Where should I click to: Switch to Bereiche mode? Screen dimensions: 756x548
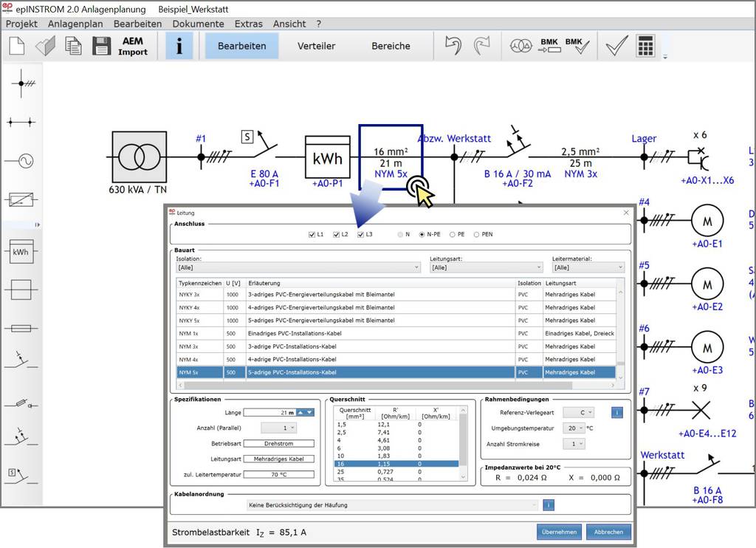click(x=391, y=46)
